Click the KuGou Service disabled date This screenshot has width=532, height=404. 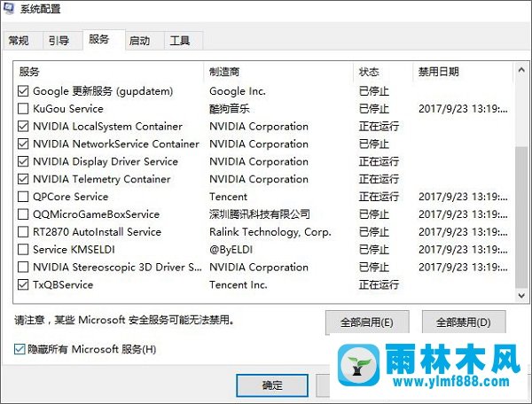(x=463, y=109)
